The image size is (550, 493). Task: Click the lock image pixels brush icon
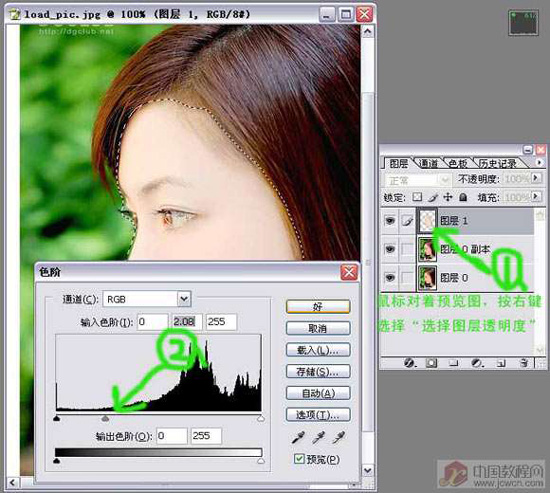tap(433, 197)
